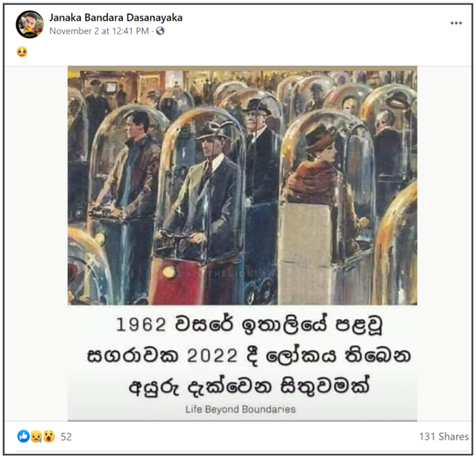Click the crying emoji in post text
476x458 pixels.
(x=22, y=52)
